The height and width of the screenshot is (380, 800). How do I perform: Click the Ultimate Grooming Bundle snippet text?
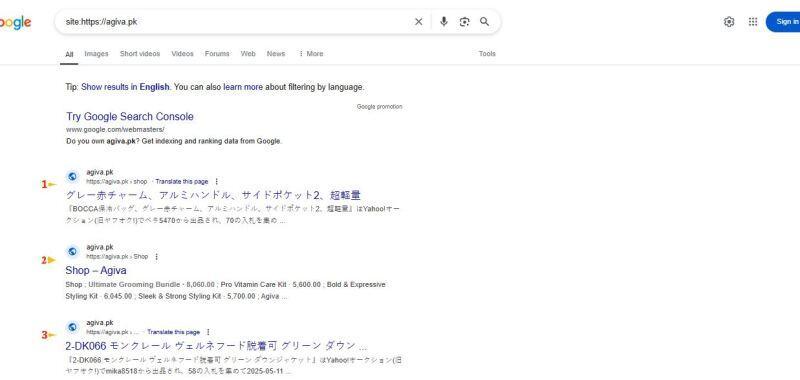click(x=134, y=285)
